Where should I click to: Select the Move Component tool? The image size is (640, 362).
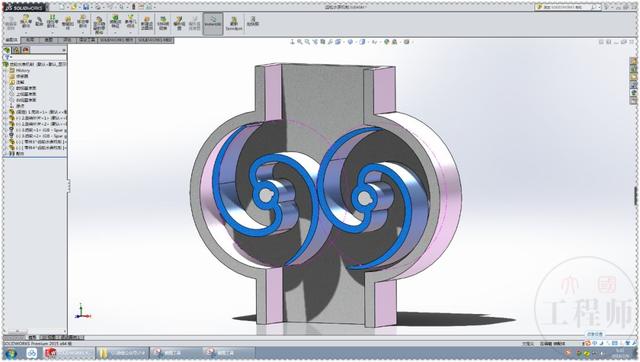tap(83, 22)
